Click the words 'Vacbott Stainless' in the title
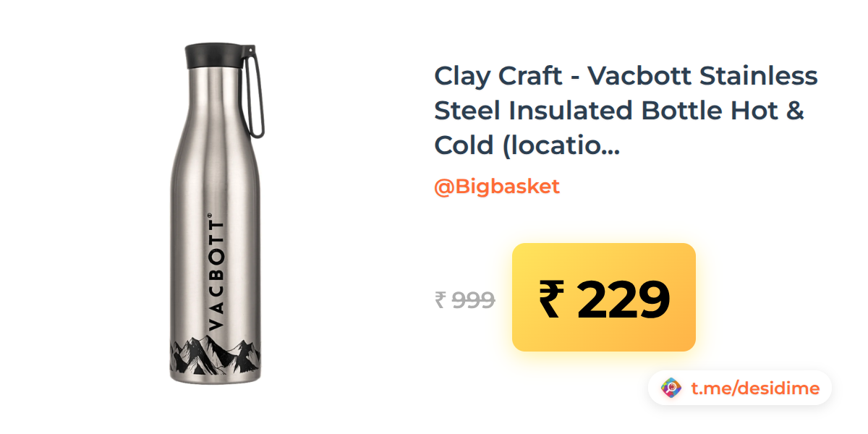868x434 pixels. [702, 75]
